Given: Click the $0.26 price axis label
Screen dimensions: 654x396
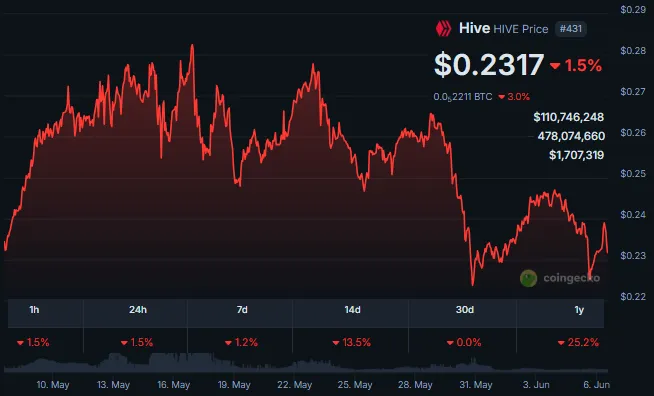Looking at the screenshot, I should [633, 133].
